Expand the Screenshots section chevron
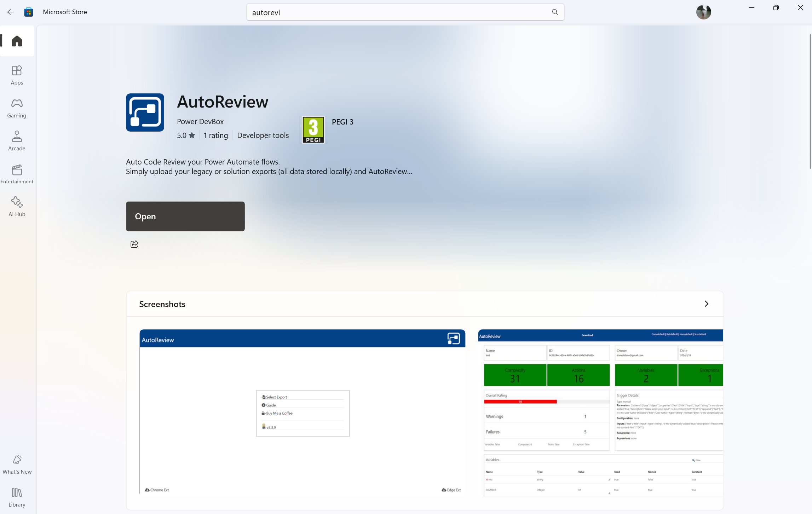The width and height of the screenshot is (812, 514). pyautogui.click(x=706, y=304)
